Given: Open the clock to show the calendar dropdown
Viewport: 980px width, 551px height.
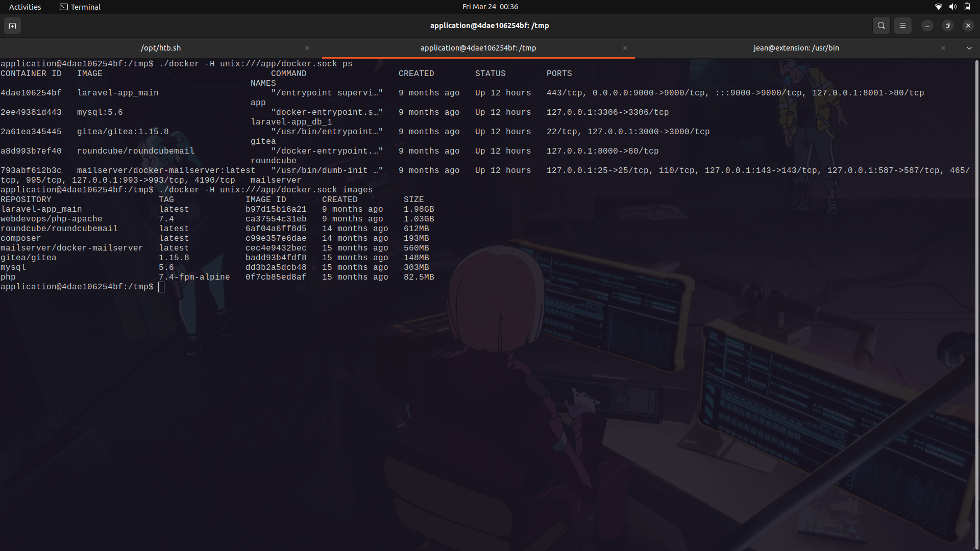Looking at the screenshot, I should click(x=490, y=7).
